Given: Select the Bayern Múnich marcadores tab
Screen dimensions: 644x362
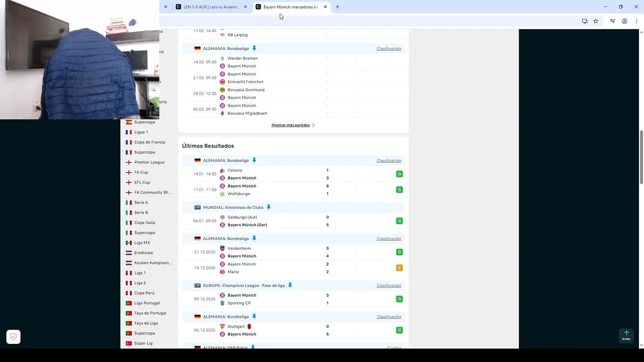Looking at the screenshot, I should point(290,7).
